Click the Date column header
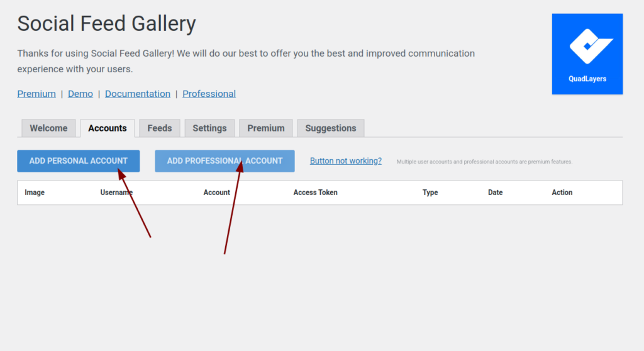 [496, 192]
